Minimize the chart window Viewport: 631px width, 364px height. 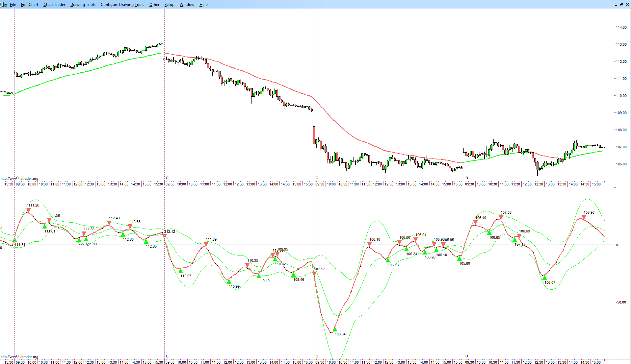[616, 5]
